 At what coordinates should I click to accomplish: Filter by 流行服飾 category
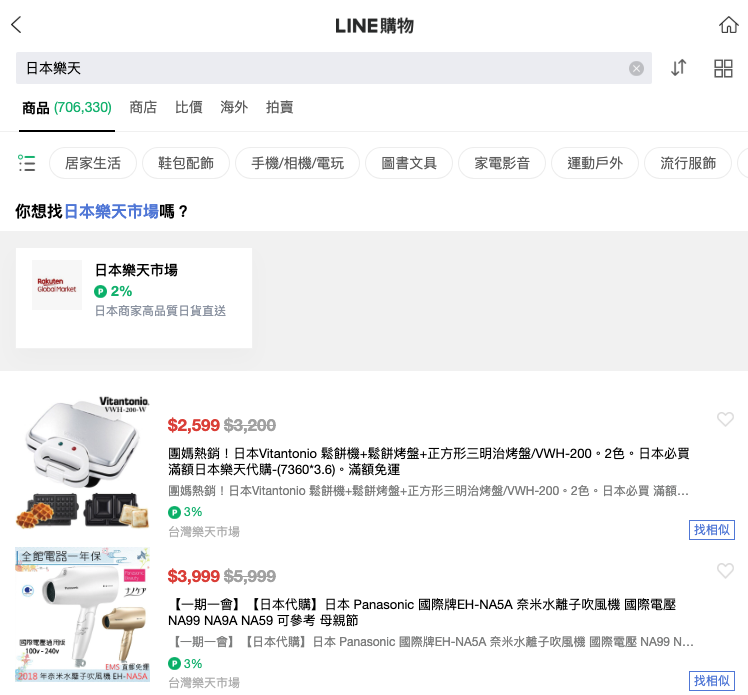point(688,163)
